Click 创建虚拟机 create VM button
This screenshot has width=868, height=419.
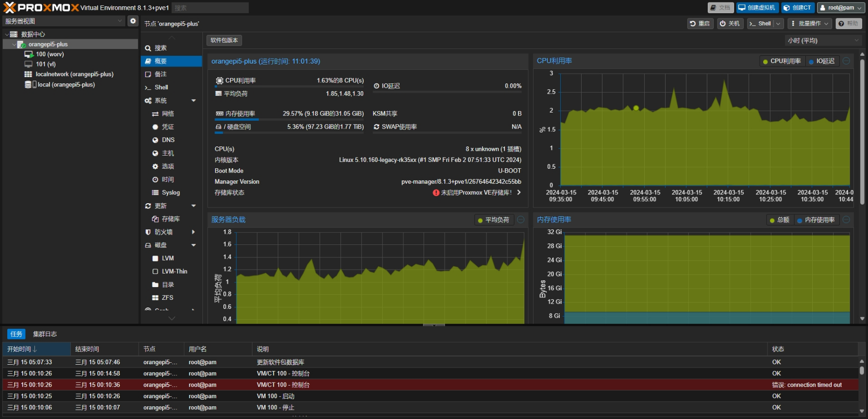point(757,8)
